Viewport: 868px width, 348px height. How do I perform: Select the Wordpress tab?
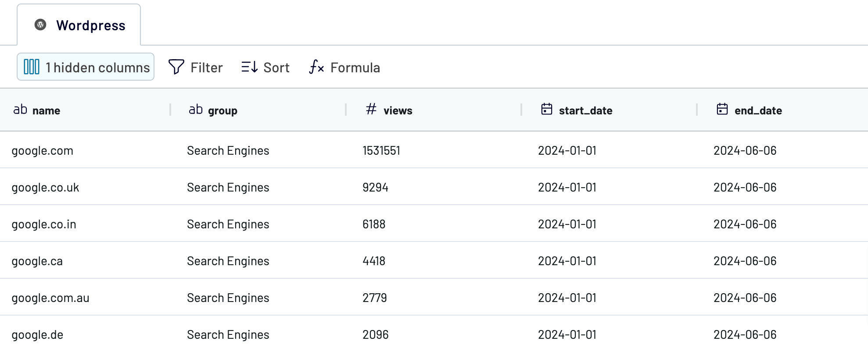tap(79, 25)
